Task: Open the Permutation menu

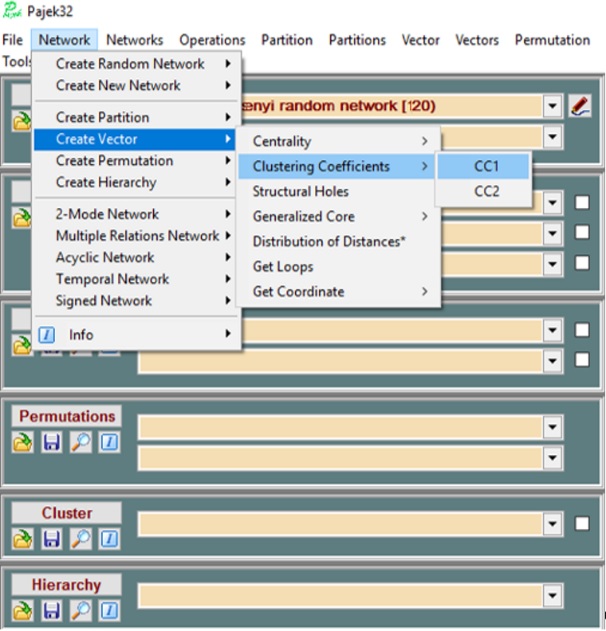Action: [x=552, y=40]
